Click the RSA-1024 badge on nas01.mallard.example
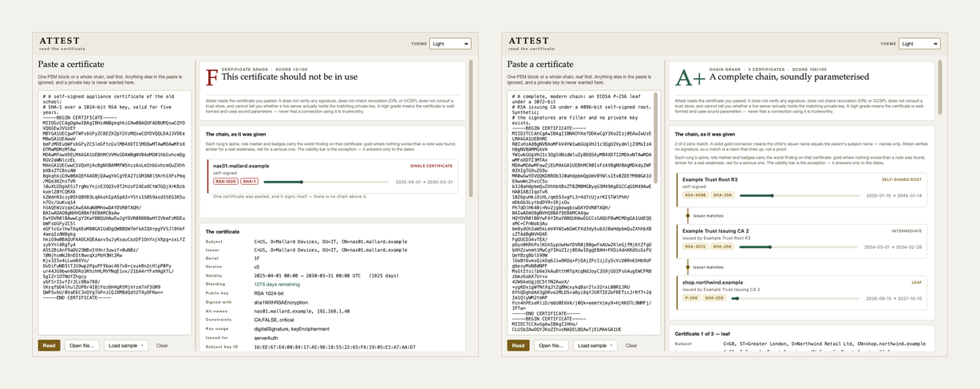Viewport: 980px width, 389px height. tap(225, 182)
